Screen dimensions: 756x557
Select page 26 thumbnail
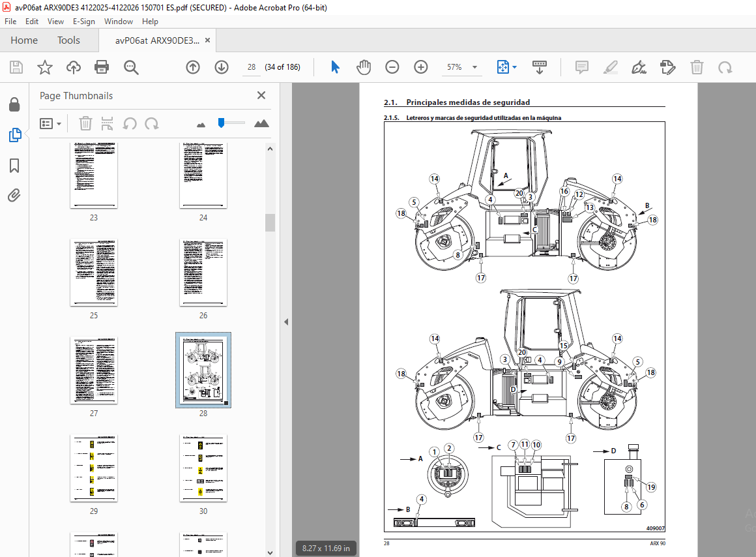tap(203, 272)
